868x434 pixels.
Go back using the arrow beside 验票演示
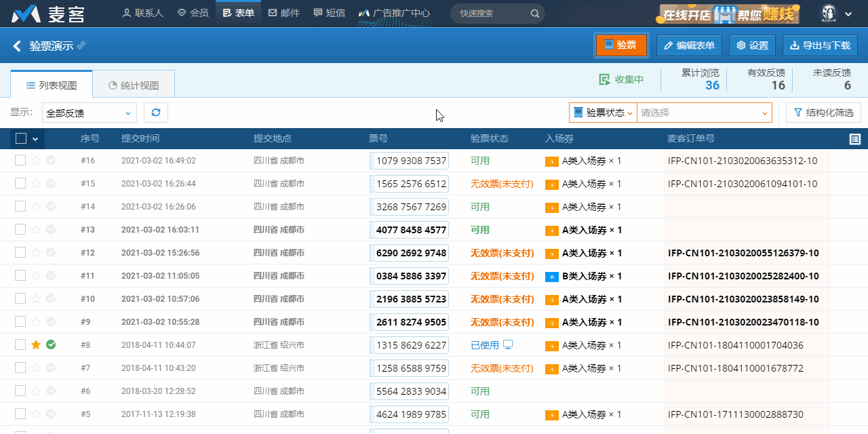[x=17, y=45]
